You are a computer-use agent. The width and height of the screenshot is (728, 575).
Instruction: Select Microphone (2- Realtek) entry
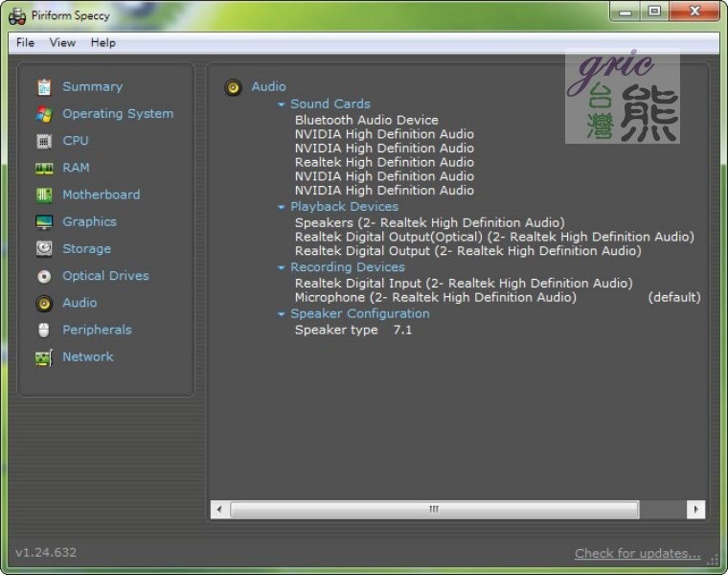tap(436, 297)
